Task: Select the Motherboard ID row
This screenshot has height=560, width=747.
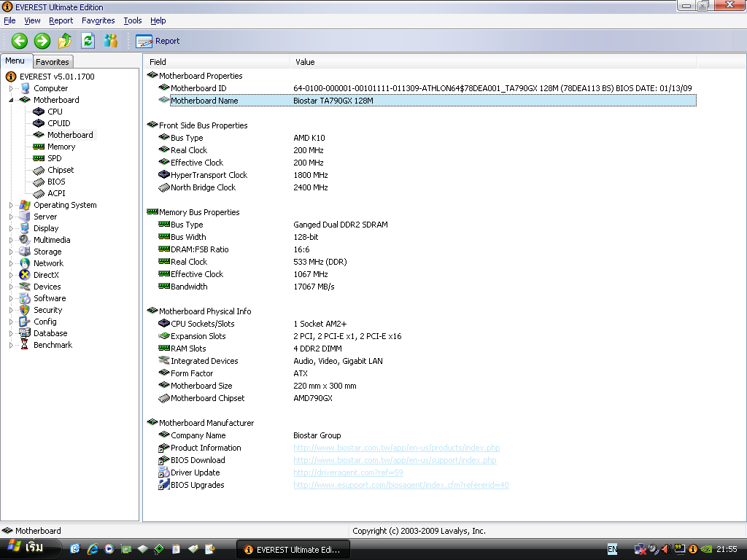Action: click(x=427, y=88)
